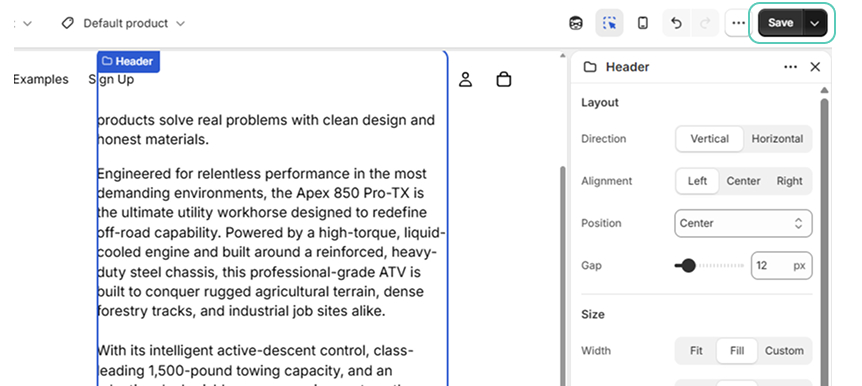
Task: Click the folder icon in Header panel title
Action: (590, 67)
